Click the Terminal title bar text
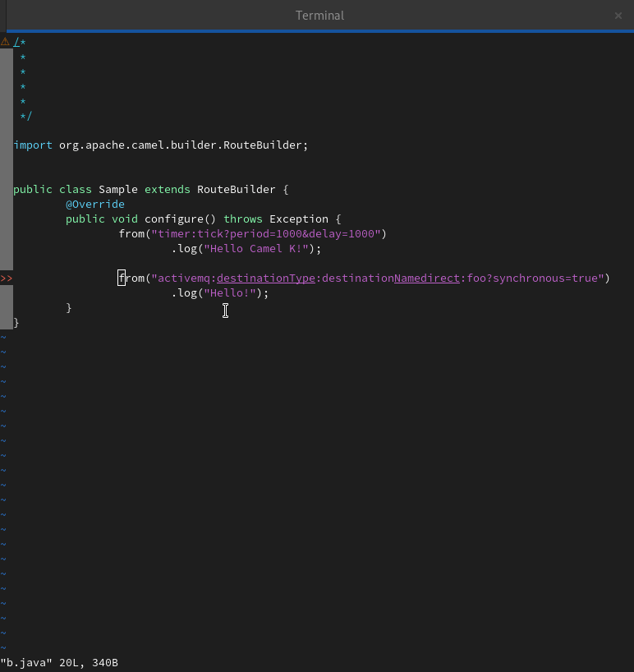The height and width of the screenshot is (672, 634). point(319,16)
